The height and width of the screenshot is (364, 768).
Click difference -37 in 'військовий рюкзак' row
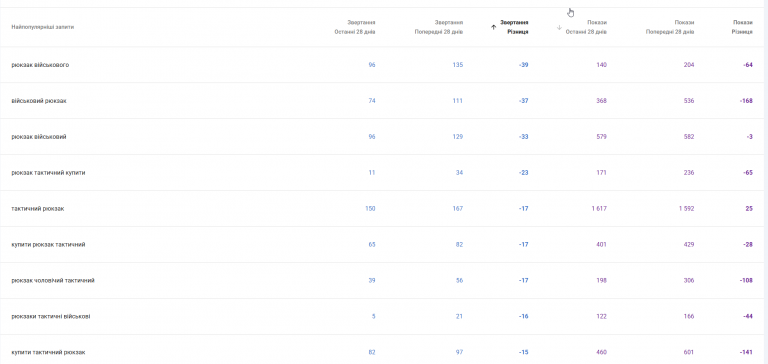click(x=524, y=101)
